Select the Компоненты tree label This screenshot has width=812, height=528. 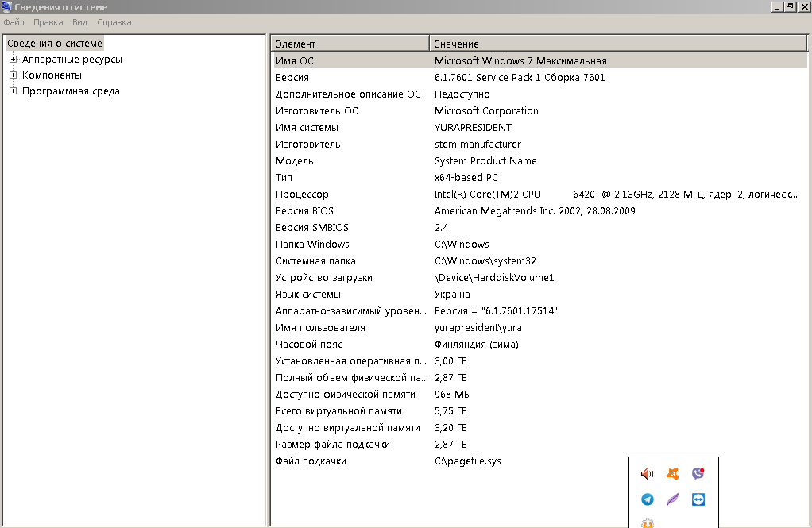(52, 75)
